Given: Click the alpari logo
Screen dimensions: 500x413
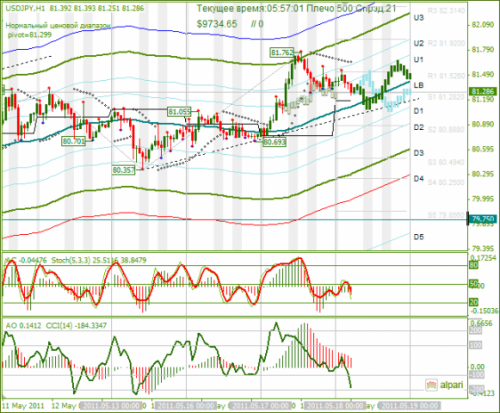Looking at the screenshot, I should click(445, 385).
